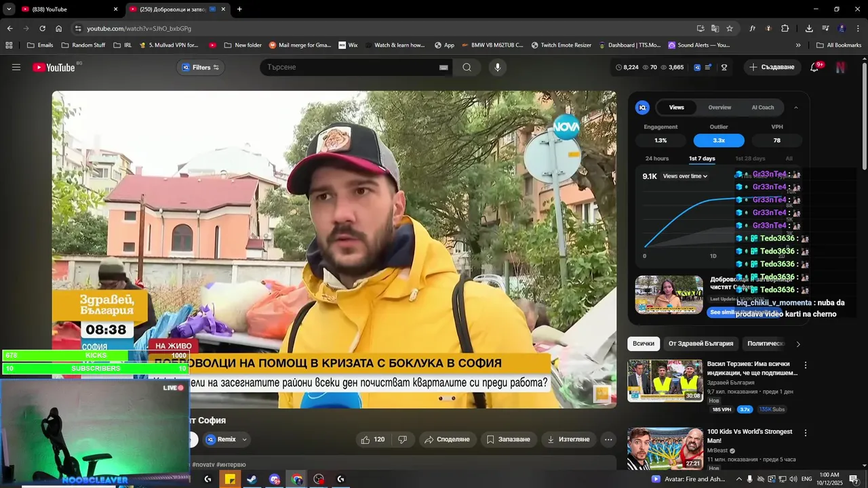
Task: Click the Изтегляне download button
Action: 568,439
